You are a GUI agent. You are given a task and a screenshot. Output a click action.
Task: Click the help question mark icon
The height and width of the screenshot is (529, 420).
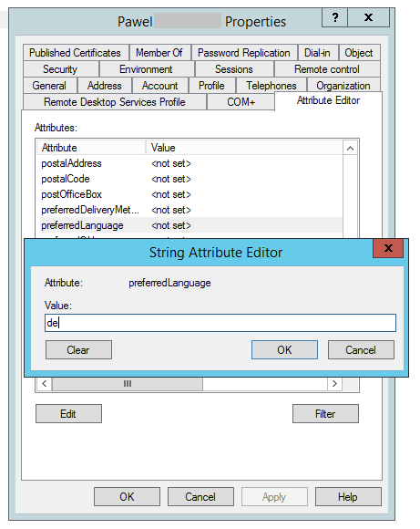coord(334,17)
